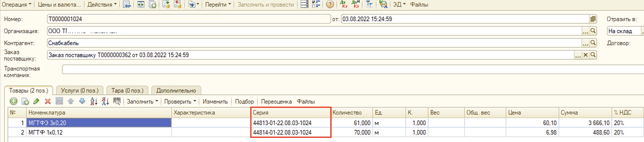This screenshot has height=142, width=644.
Task: Click the Номенклатура column header
Action: click(x=99, y=112)
